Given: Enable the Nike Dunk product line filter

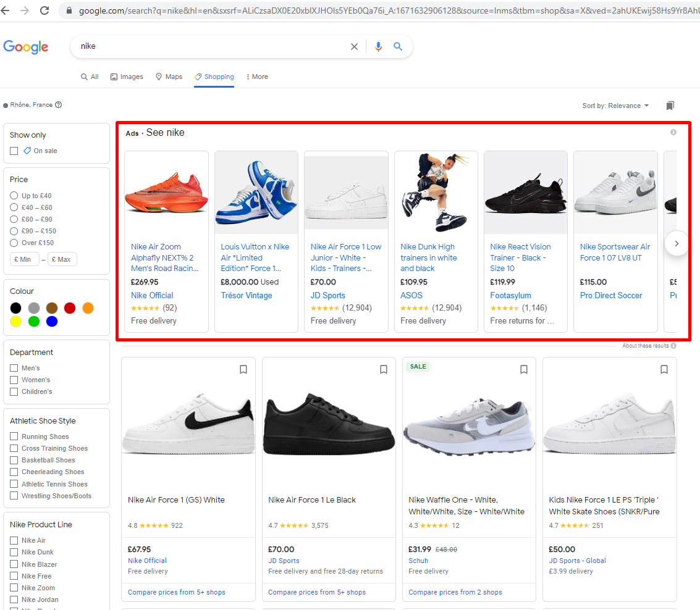Looking at the screenshot, I should tap(14, 552).
